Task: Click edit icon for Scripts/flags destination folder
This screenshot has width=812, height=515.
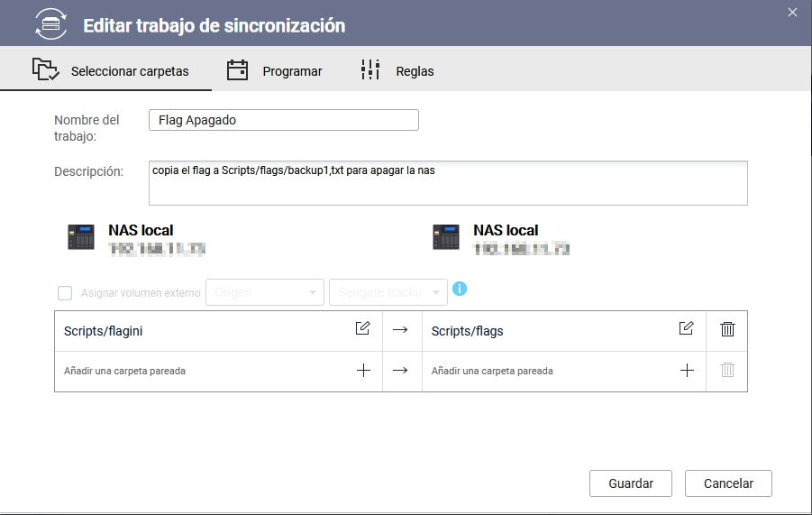Action: pyautogui.click(x=686, y=329)
